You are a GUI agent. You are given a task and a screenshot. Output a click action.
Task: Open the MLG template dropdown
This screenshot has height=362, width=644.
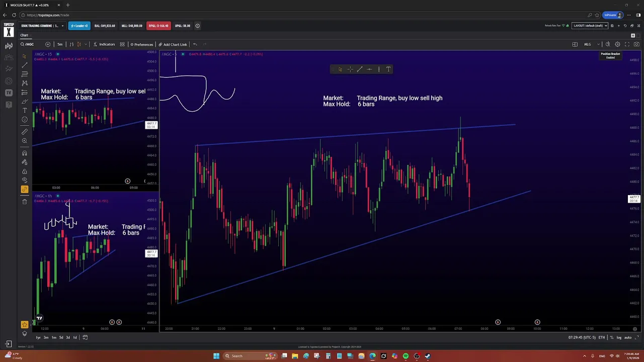[592, 44]
